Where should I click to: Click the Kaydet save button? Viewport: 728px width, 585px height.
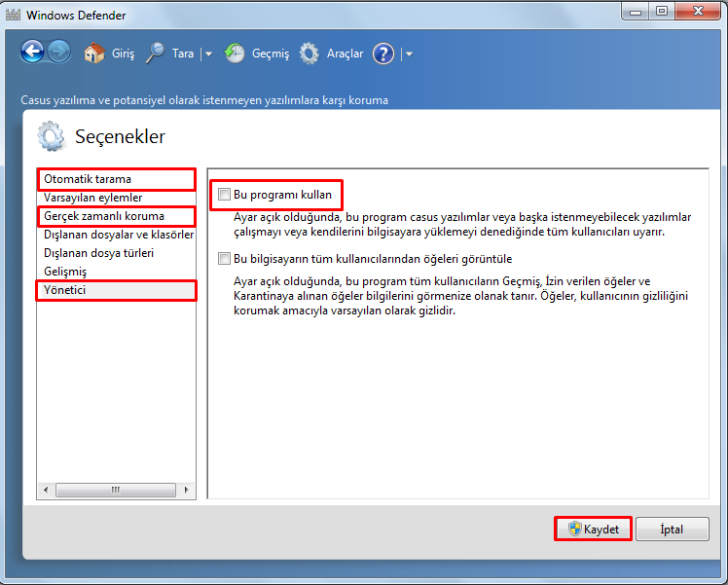point(593,529)
